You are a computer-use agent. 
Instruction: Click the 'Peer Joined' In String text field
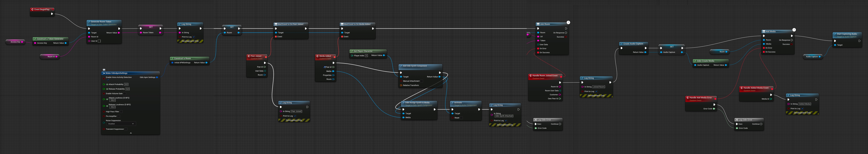[x=296, y=112]
